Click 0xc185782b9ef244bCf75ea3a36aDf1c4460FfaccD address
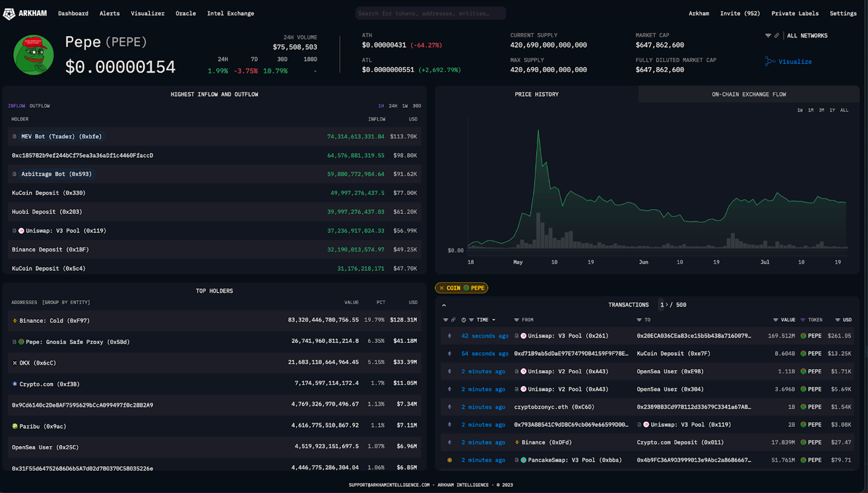 coord(82,155)
